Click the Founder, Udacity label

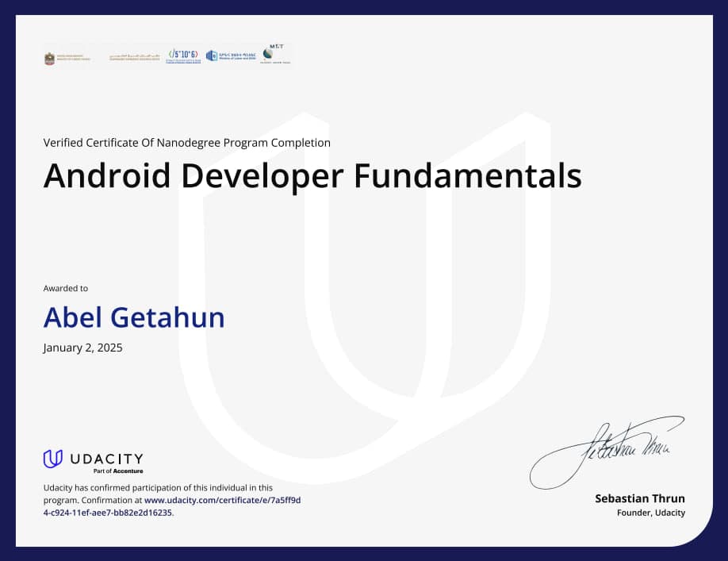coord(651,513)
